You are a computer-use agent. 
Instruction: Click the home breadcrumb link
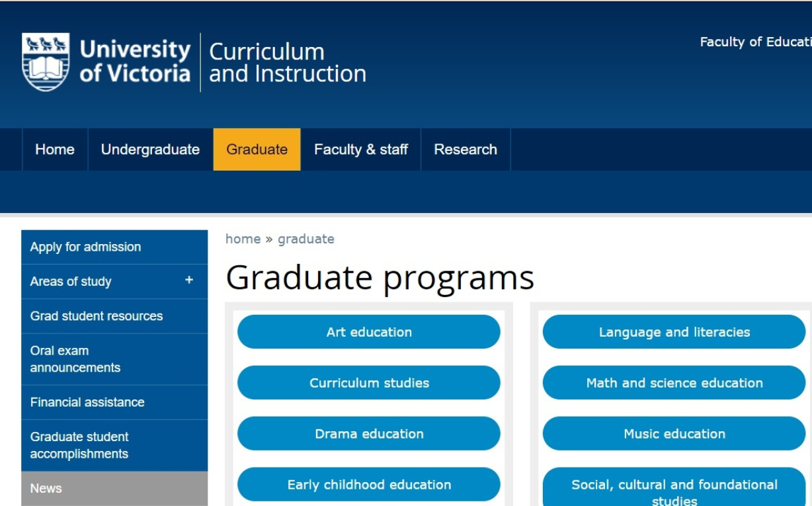tap(243, 239)
